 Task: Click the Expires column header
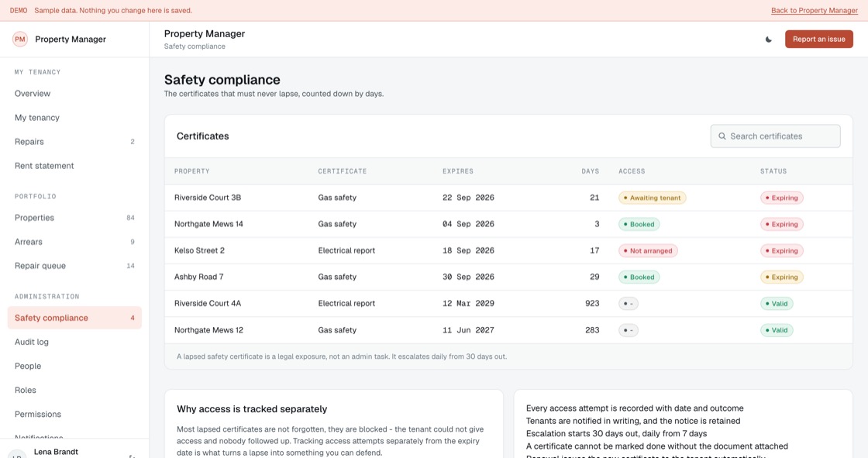pyautogui.click(x=458, y=171)
